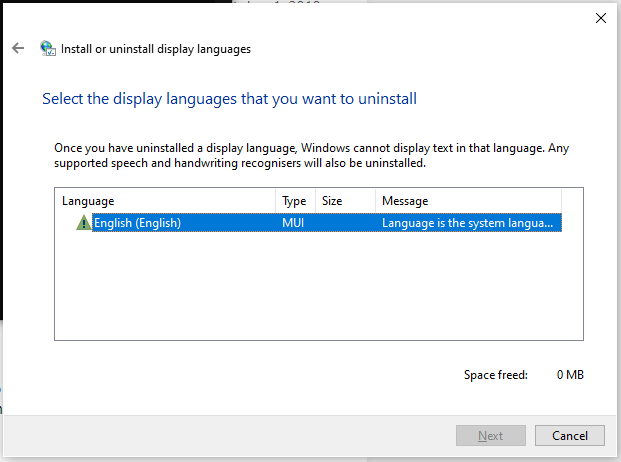The image size is (621, 462).
Task: Click the 'Language is the system langua...' message
Action: click(x=467, y=223)
